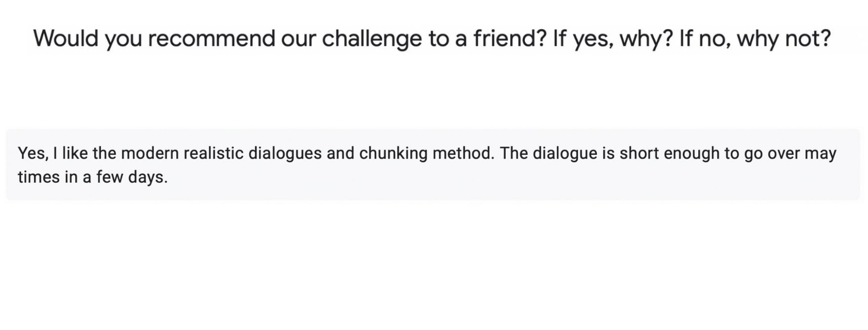The image size is (868, 330).
Task: Click the word "challenge" in the heading
Action: [372, 39]
